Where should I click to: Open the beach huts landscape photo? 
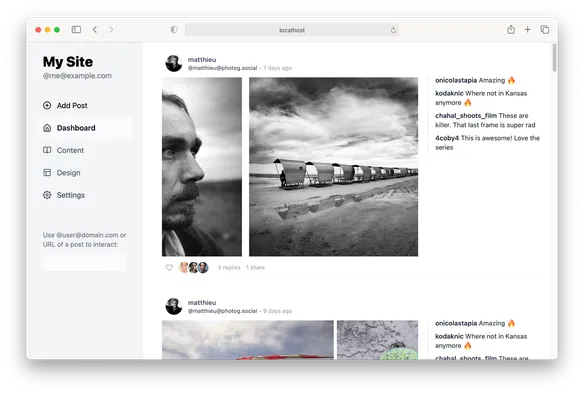[333, 166]
